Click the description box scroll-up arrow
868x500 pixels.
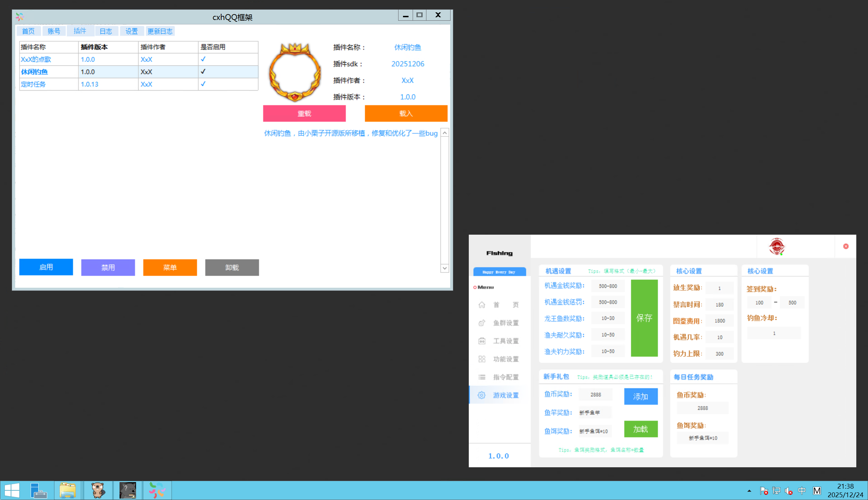pos(445,133)
